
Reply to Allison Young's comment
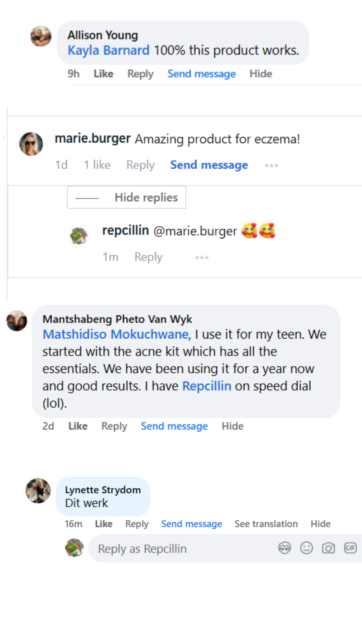pos(140,74)
